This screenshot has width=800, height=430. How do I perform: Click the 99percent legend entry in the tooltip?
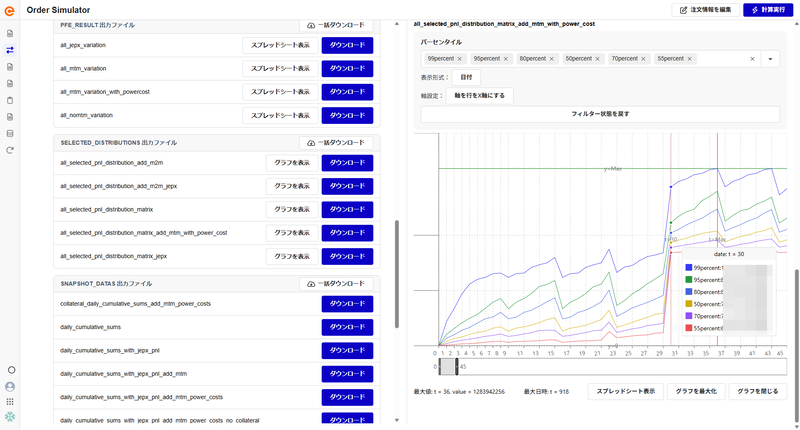pyautogui.click(x=704, y=268)
